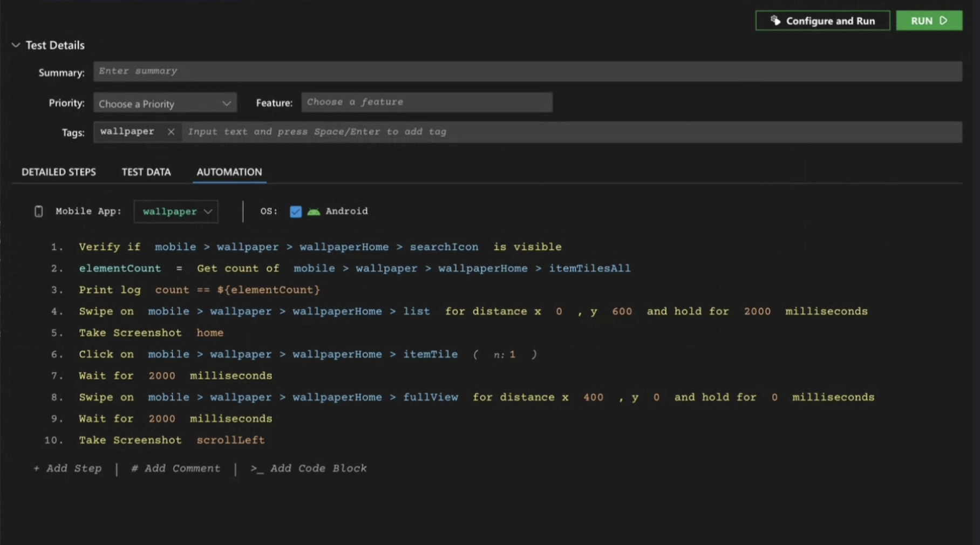Screen dimensions: 980x545
Task: Click the play triangle icon on RUN
Action: (x=943, y=21)
